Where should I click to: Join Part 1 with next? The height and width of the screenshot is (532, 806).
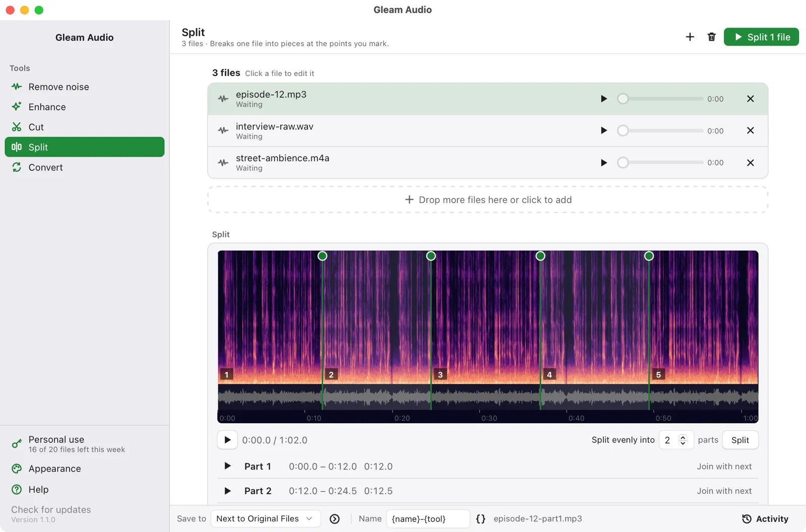[x=724, y=467]
